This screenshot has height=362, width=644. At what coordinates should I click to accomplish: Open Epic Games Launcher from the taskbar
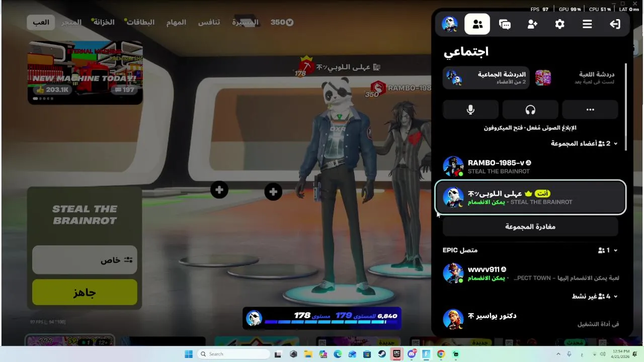[x=396, y=354]
